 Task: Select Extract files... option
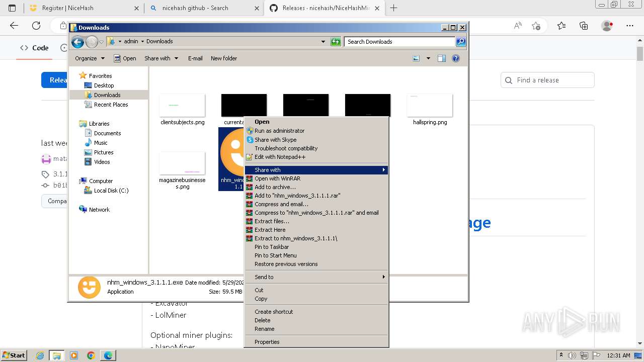point(316,221)
